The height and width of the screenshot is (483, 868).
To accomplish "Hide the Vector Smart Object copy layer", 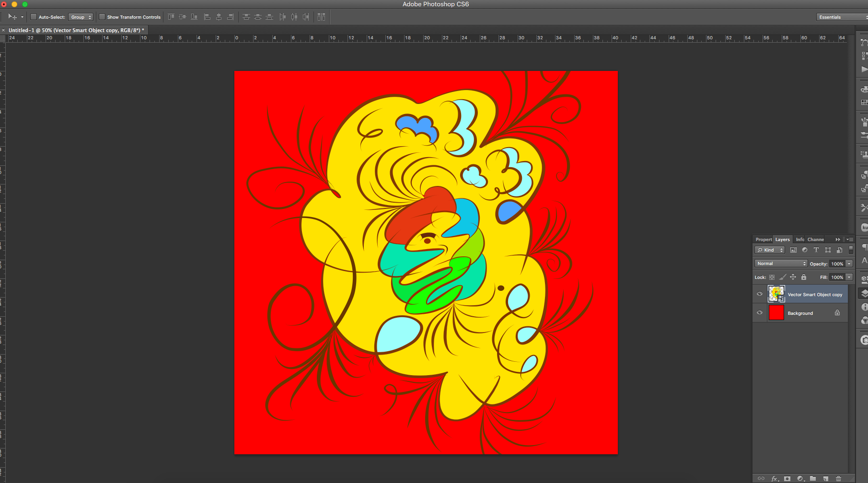I will (760, 294).
